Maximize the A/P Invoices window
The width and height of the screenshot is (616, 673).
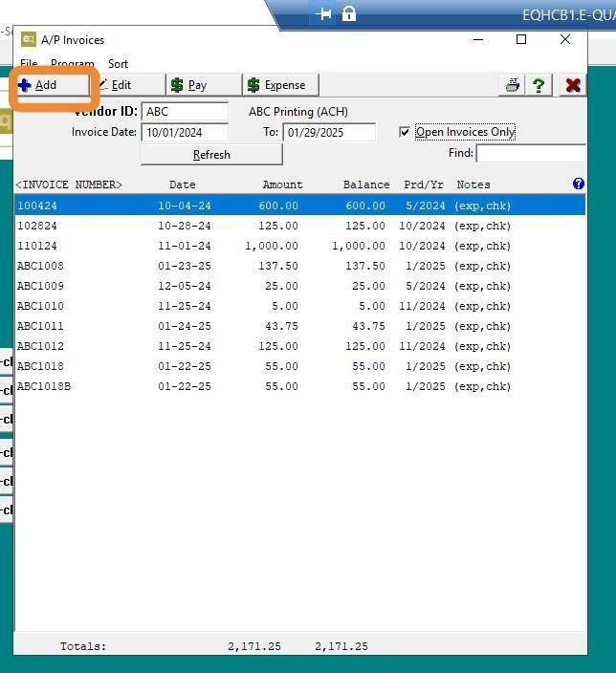pyautogui.click(x=521, y=39)
